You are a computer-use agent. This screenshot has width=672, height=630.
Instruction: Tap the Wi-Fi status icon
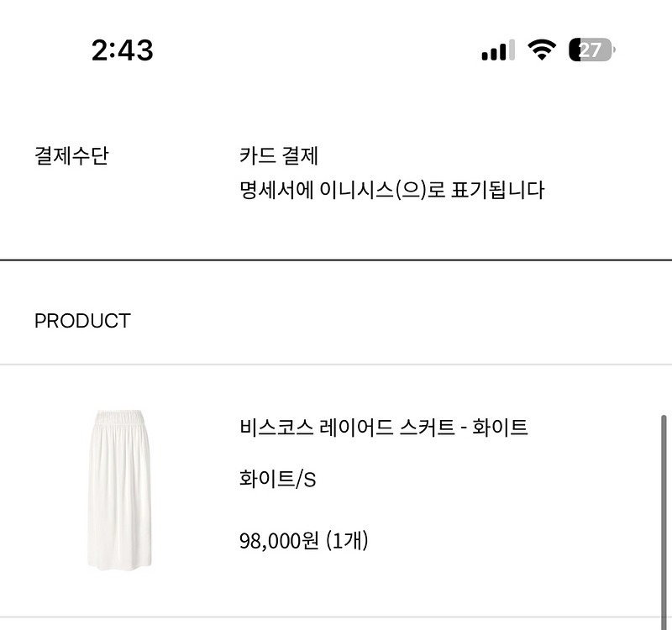pos(543,50)
